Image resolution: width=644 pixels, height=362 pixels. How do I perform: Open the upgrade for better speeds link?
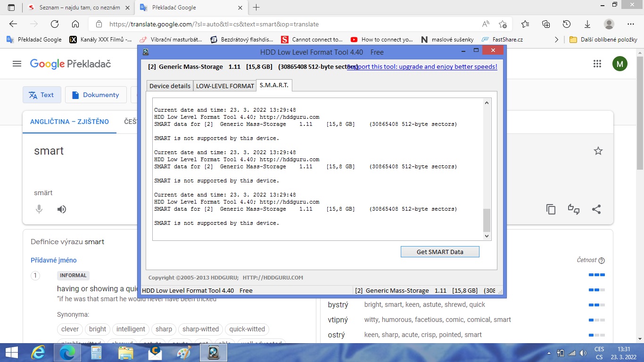point(422,66)
